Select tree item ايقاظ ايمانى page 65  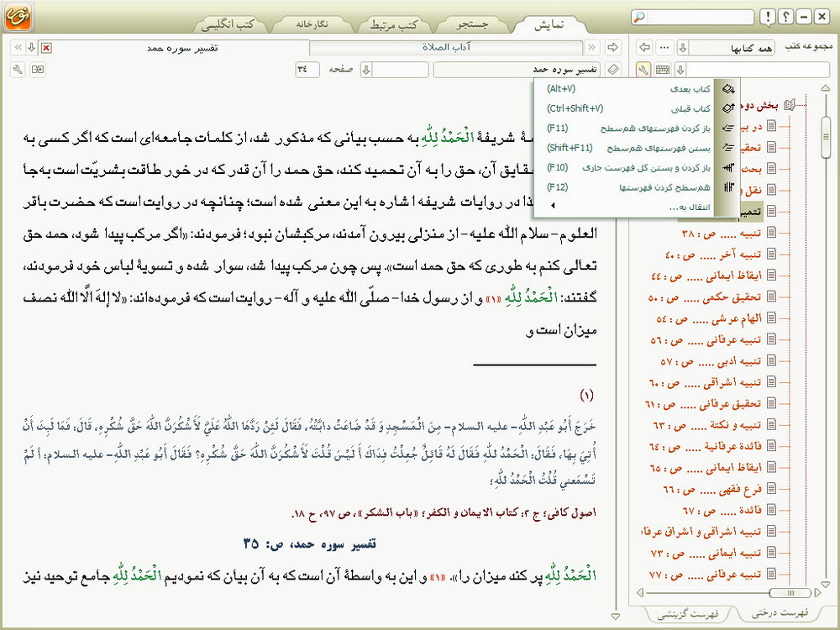[x=706, y=468]
